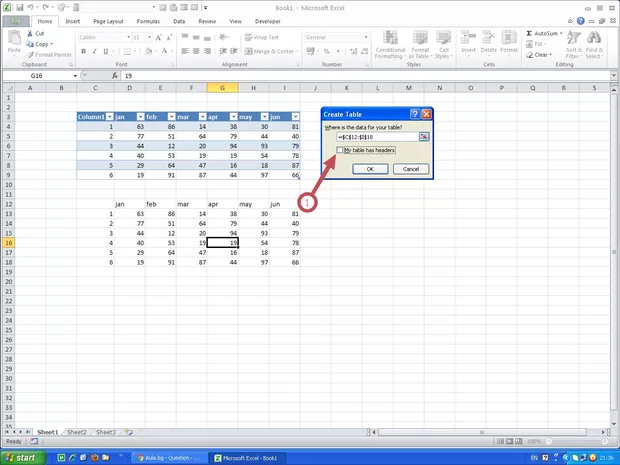Image resolution: width=620 pixels, height=465 pixels.
Task: Click the Paste icon in Clipboard group
Action: (14, 42)
